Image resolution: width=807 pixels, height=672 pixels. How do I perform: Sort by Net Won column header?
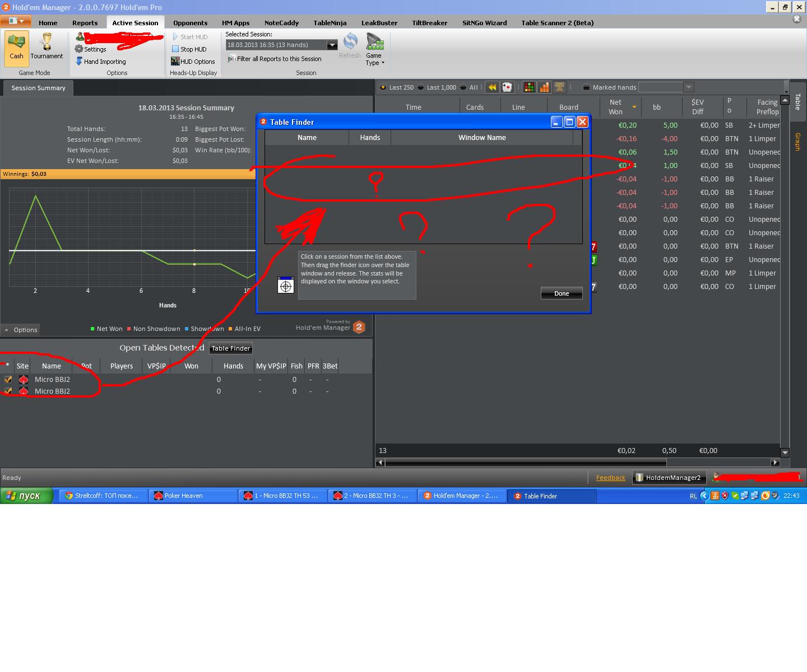619,107
